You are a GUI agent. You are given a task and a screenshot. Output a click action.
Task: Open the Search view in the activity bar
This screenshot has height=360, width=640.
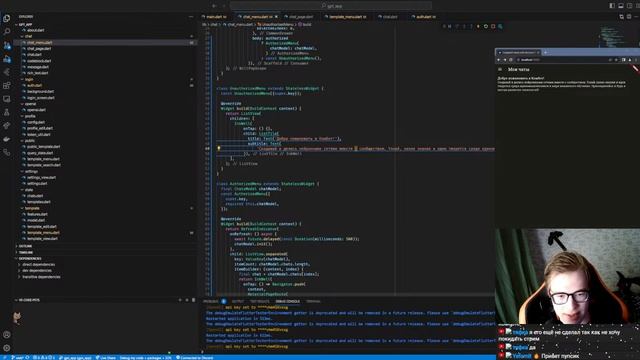tap(7, 31)
